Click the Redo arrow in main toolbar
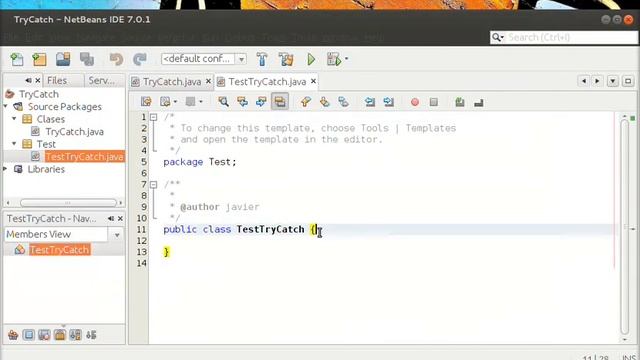Viewport: 640px width, 360px height. pyautogui.click(x=140, y=60)
